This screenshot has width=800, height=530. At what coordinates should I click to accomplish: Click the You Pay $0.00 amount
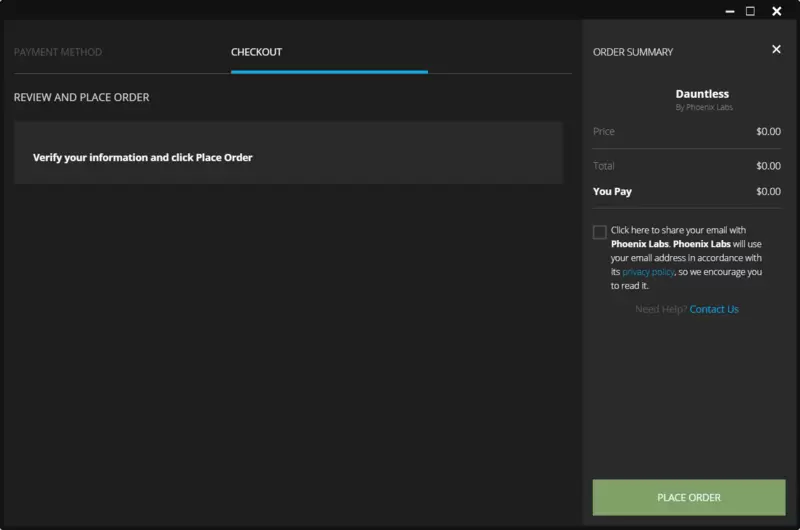(x=768, y=191)
